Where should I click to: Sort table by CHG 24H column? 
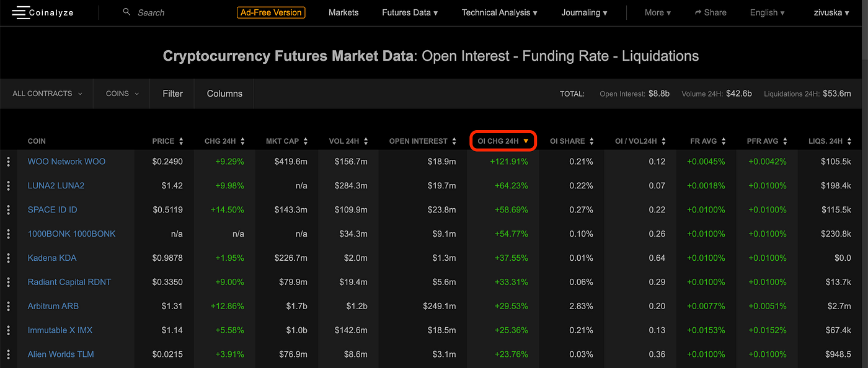[225, 141]
